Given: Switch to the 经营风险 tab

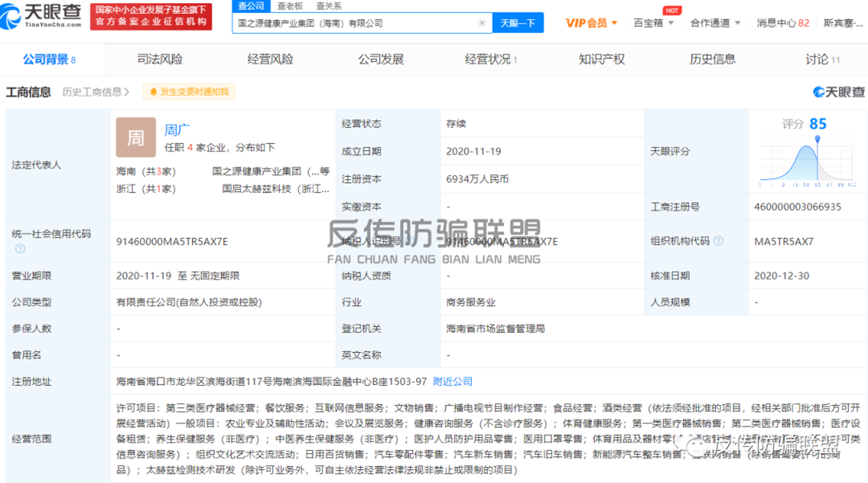Looking at the screenshot, I should [270, 59].
